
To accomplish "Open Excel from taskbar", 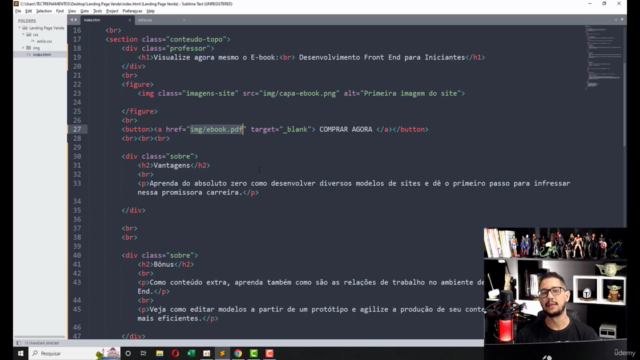I will point(191,353).
